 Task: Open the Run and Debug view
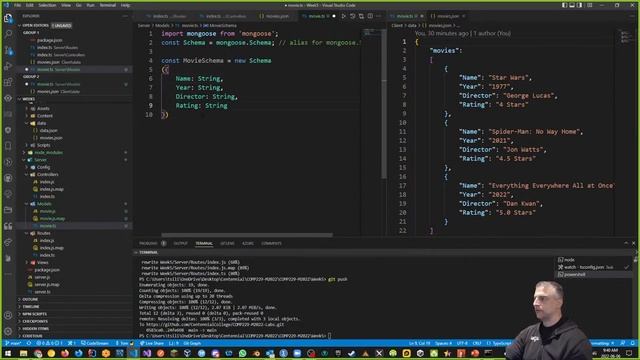[8, 66]
